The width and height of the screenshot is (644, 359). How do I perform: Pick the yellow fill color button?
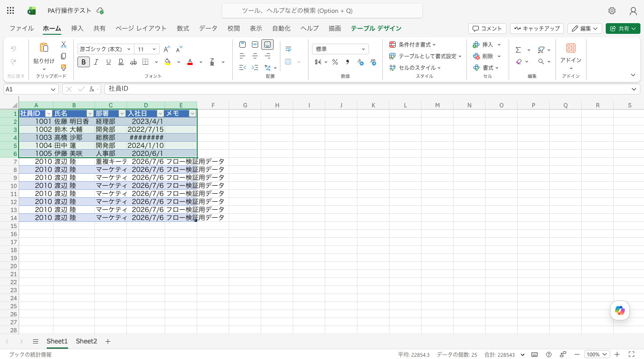pyautogui.click(x=167, y=62)
